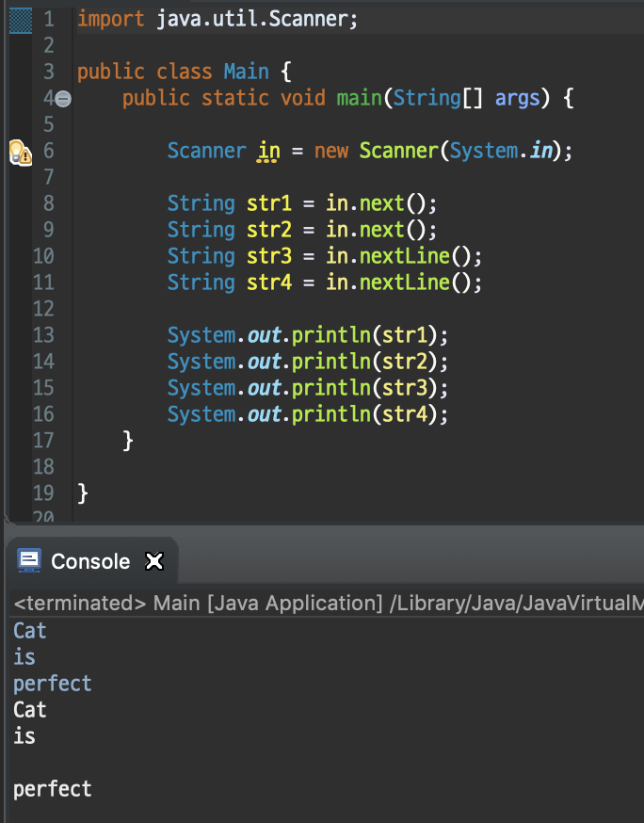Click the nextLine call on line 10
The image size is (644, 823).
[x=404, y=256]
